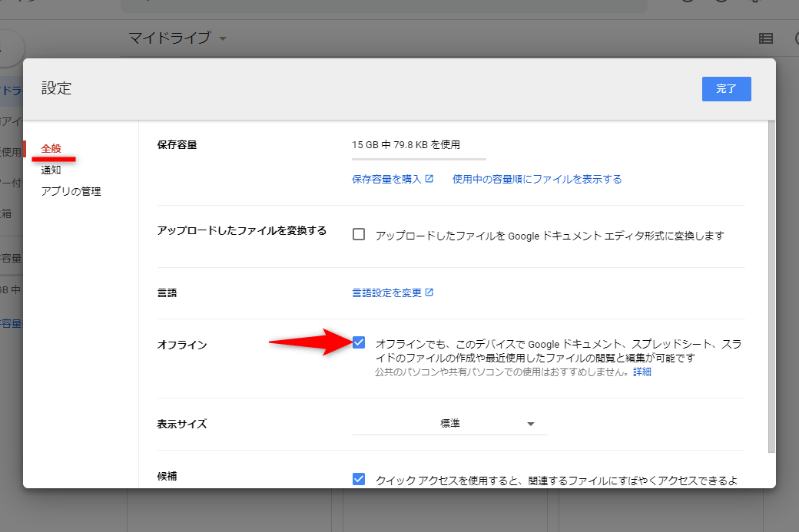This screenshot has width=799, height=532.
Task: Open the density selector arrow
Action: 530,422
